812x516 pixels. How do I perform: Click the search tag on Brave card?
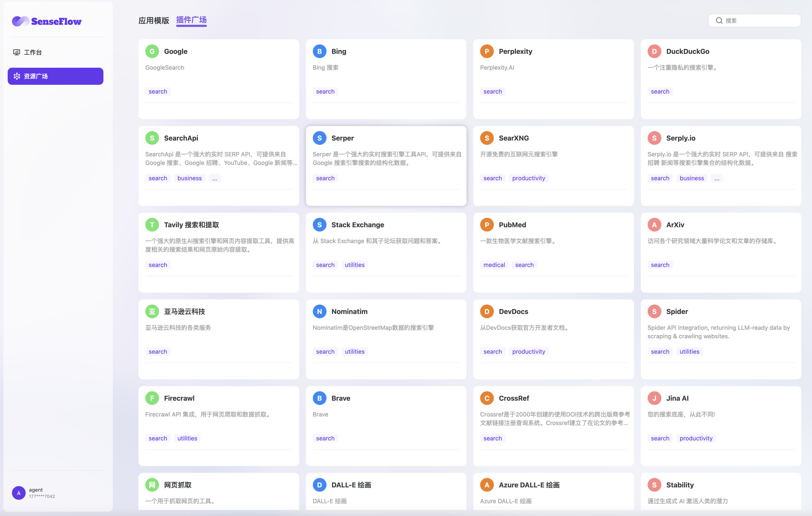tap(325, 438)
